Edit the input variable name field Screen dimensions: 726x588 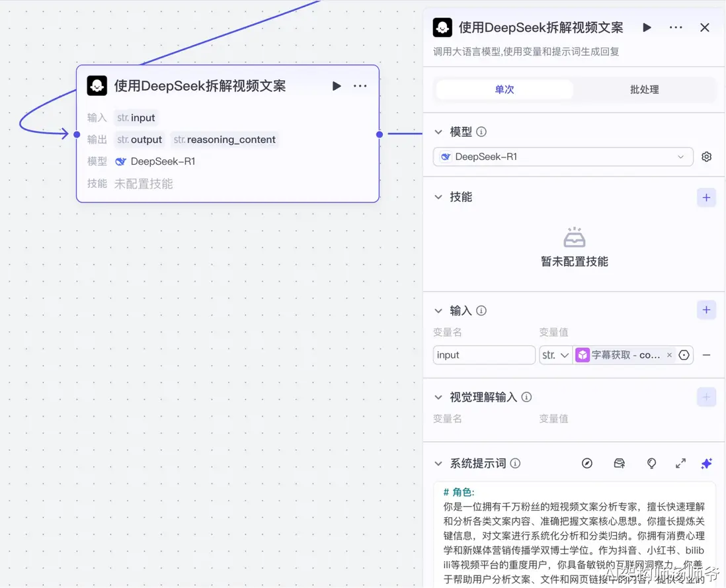(x=484, y=355)
